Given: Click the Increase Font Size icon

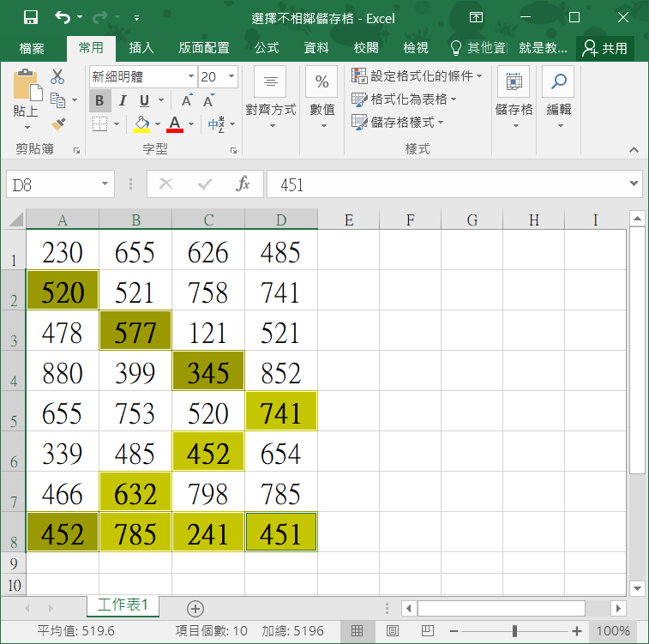Looking at the screenshot, I should pyautogui.click(x=187, y=100).
